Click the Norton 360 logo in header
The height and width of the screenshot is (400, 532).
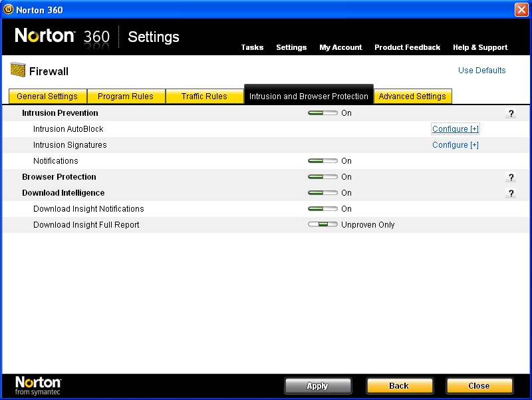(x=63, y=37)
